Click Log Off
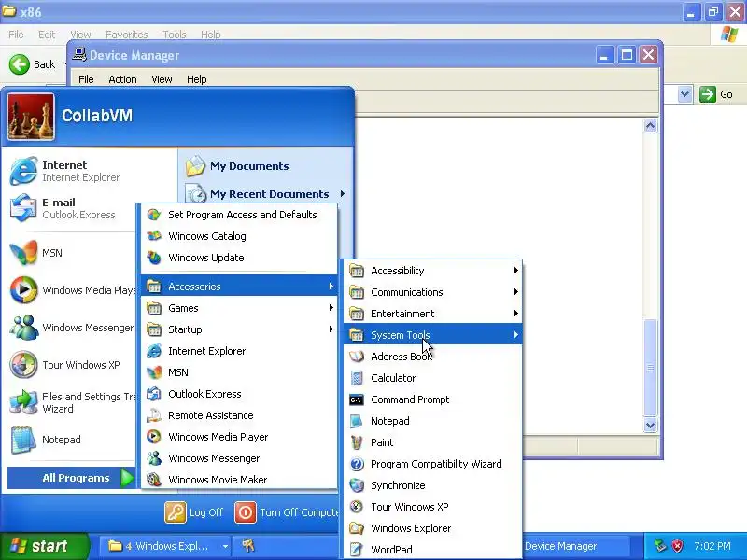747x560 pixels. [194, 512]
